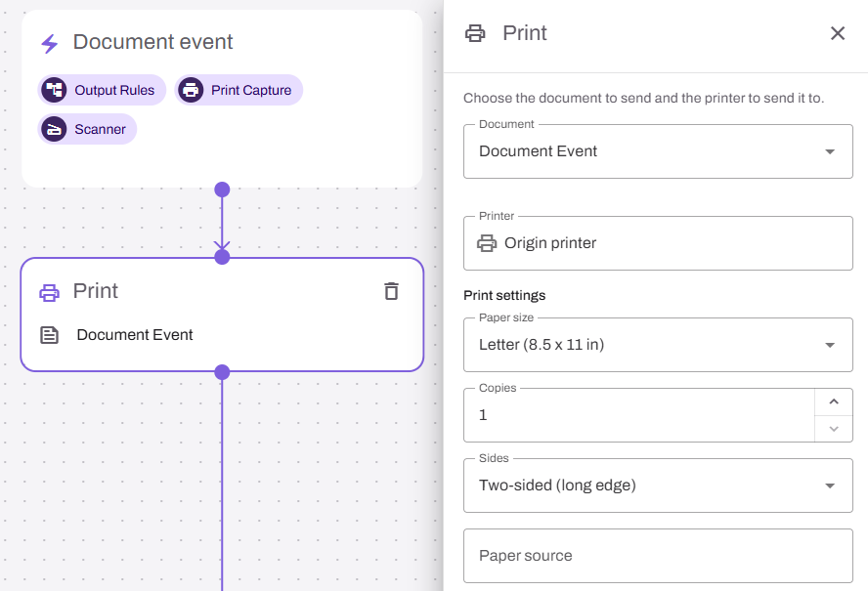Click in the Copies input field
The image size is (868, 591).
pyautogui.click(x=639, y=415)
